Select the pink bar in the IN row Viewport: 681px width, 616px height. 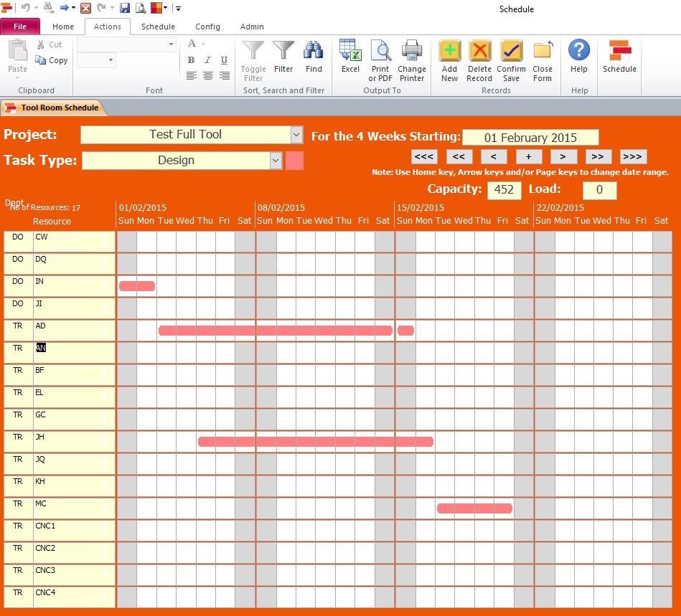click(137, 286)
